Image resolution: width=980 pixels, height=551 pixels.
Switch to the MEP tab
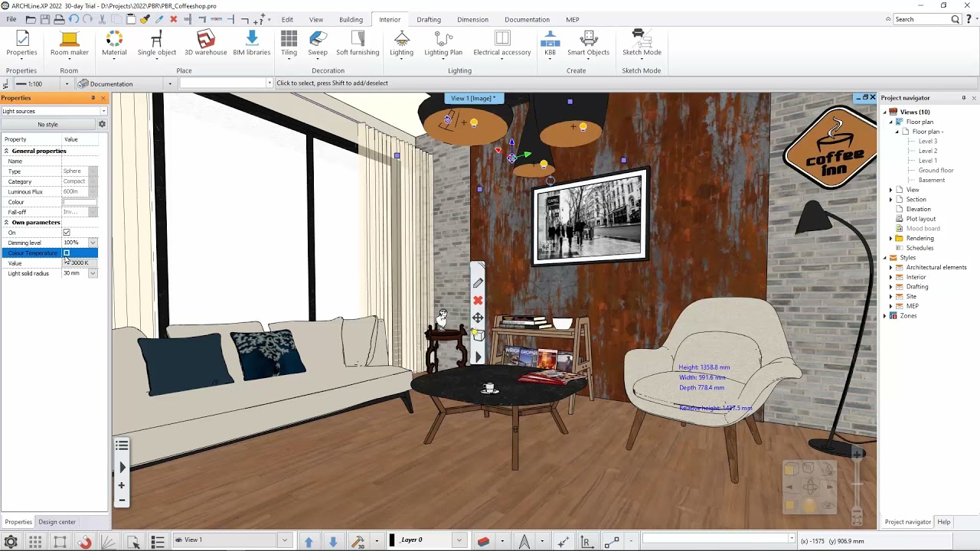(572, 19)
